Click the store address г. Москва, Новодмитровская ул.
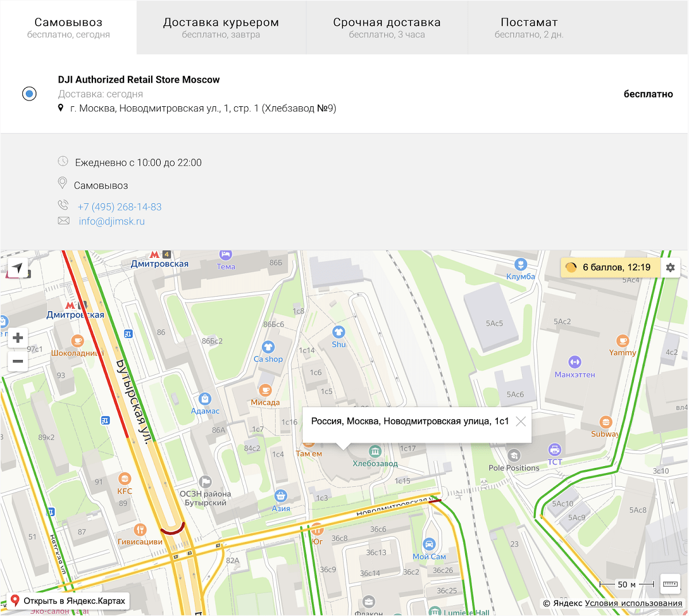The image size is (689, 616). pyautogui.click(x=203, y=109)
